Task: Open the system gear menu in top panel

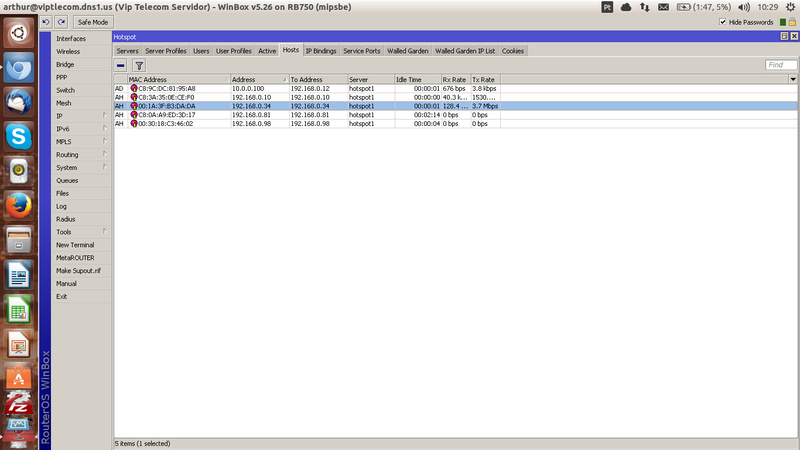Action: [x=790, y=7]
